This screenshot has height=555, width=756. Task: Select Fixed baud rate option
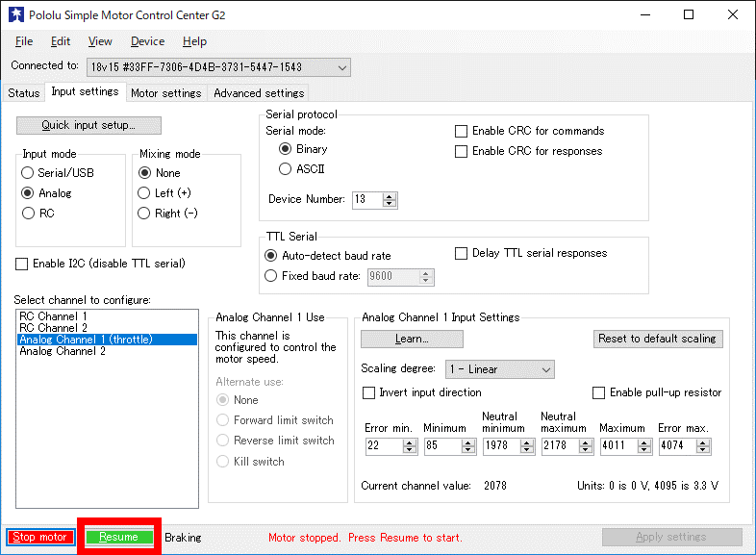point(313,276)
